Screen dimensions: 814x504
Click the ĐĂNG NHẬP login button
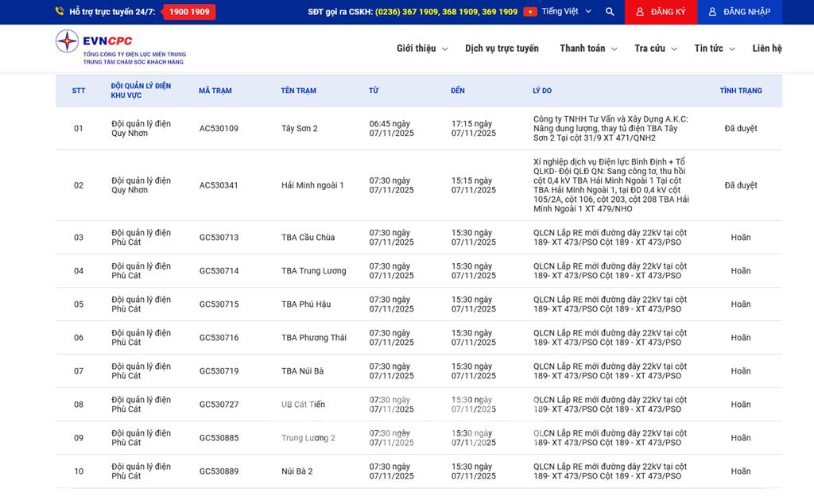739,12
